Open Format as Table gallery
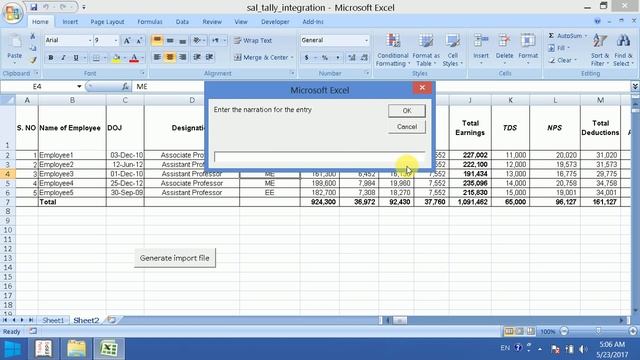Image resolution: width=640 pixels, height=360 pixels. (x=426, y=51)
